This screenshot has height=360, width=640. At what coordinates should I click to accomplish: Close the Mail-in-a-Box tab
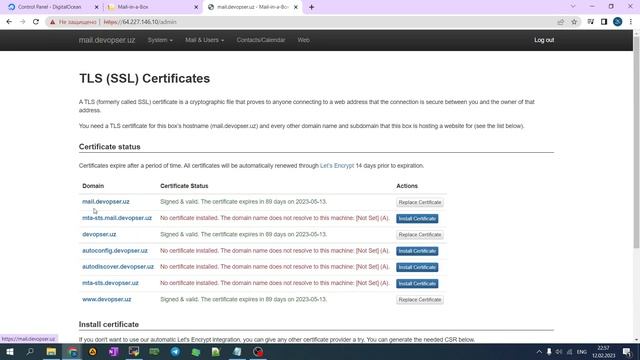click(196, 7)
